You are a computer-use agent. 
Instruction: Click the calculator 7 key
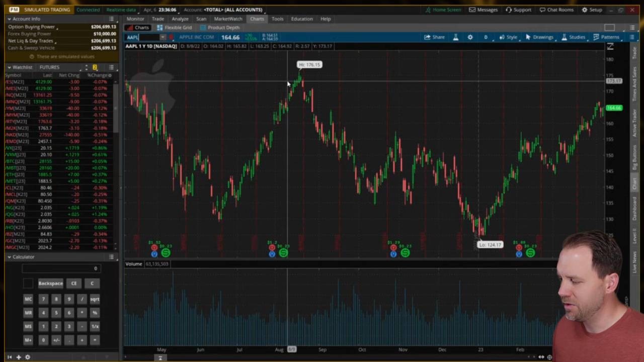tap(43, 299)
